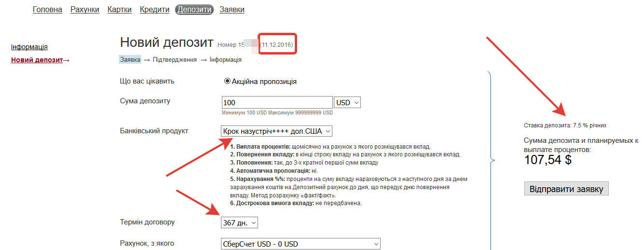Click the Інформація sidebar link

(29, 47)
